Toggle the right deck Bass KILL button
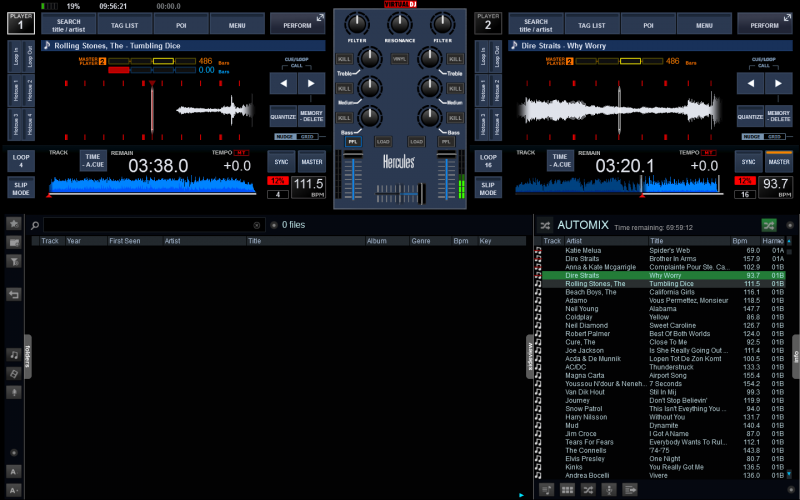The height and width of the screenshot is (500, 800). pyautogui.click(x=455, y=118)
